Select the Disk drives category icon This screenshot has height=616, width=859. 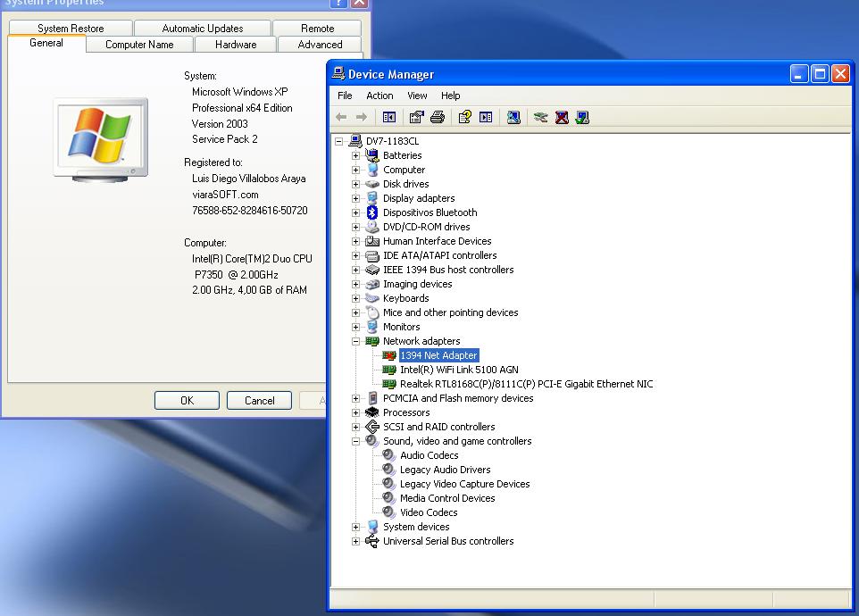[372, 184]
